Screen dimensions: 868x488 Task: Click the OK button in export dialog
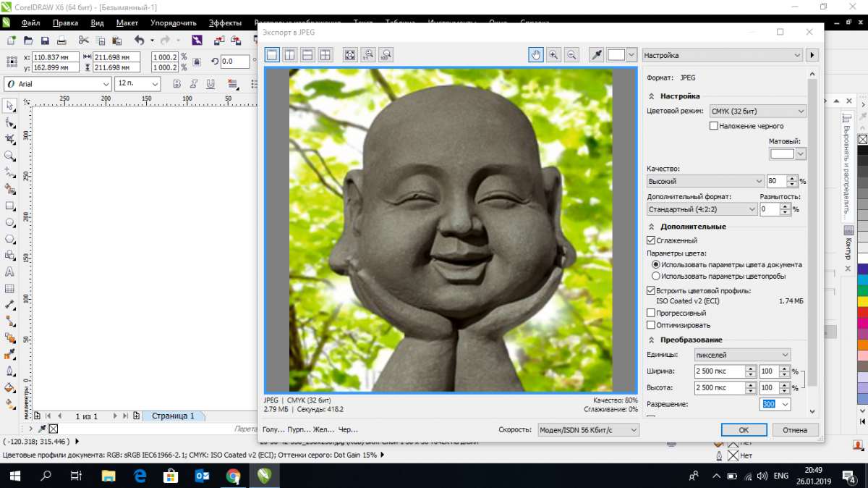coord(744,429)
